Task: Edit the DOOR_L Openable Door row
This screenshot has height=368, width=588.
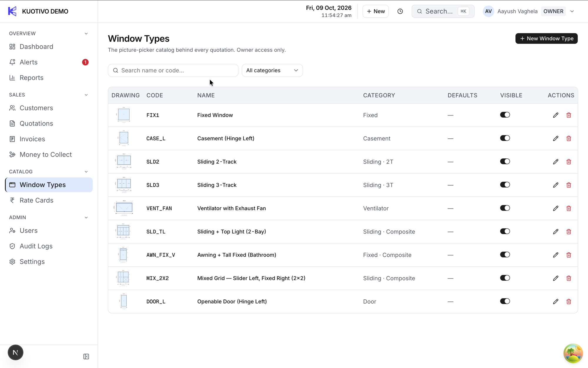Action: pyautogui.click(x=555, y=301)
